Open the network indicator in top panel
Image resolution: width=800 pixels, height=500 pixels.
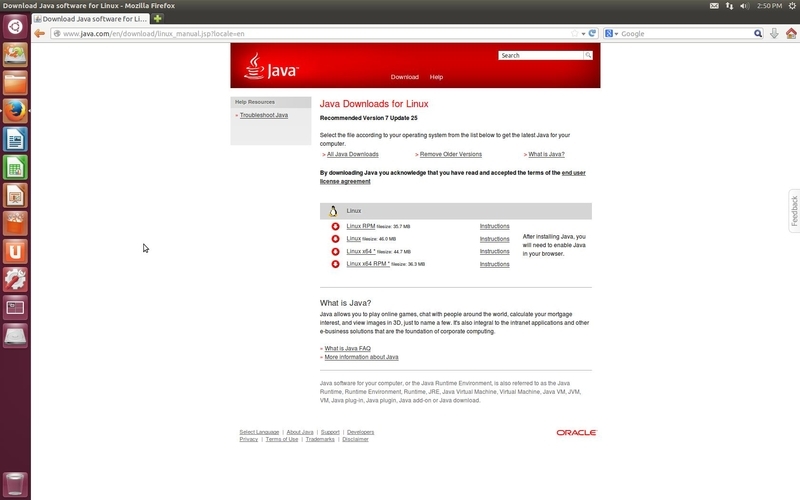(x=730, y=6)
